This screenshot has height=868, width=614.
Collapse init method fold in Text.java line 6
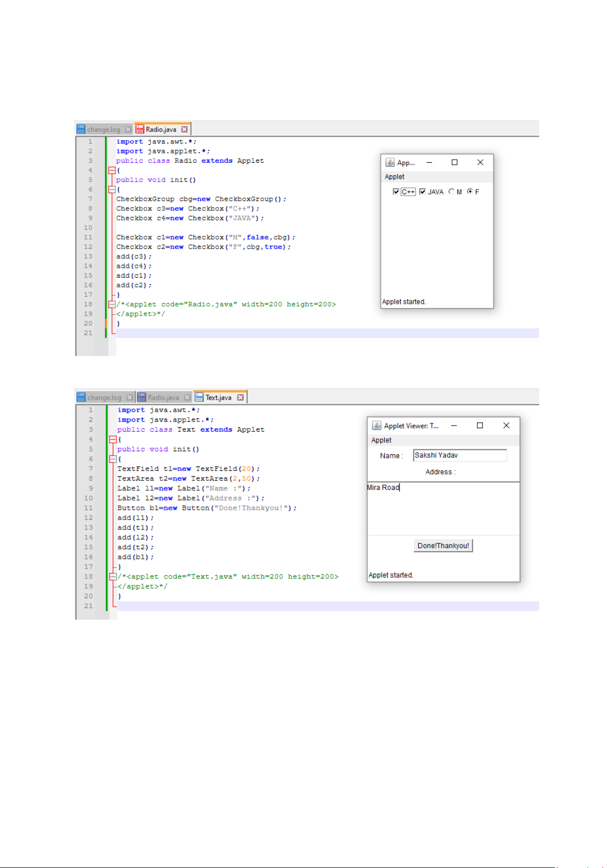113,459
